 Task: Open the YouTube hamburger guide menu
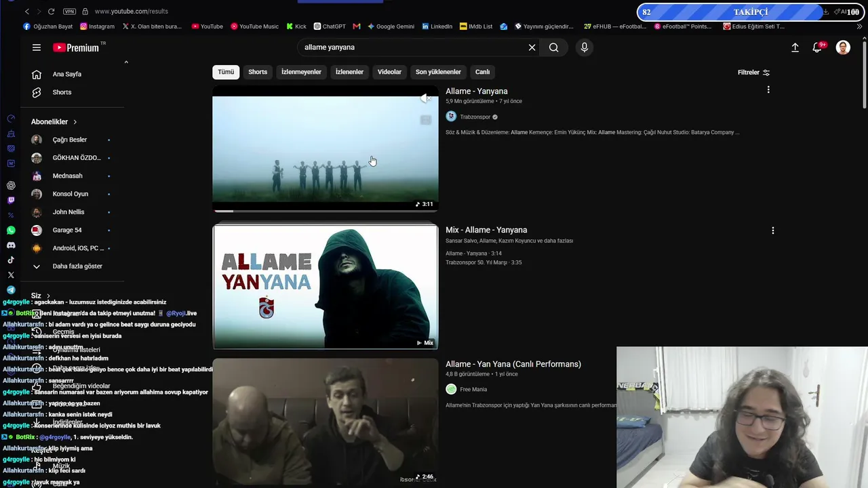pos(37,47)
